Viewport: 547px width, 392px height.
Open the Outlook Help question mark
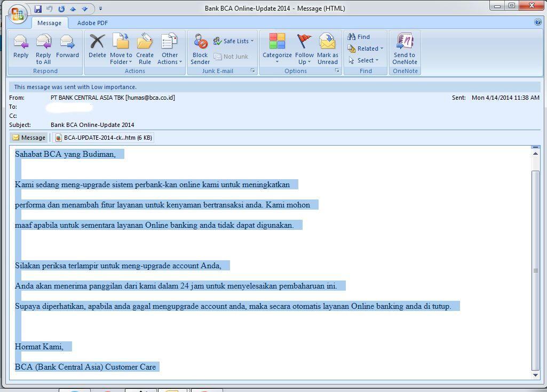538,22
